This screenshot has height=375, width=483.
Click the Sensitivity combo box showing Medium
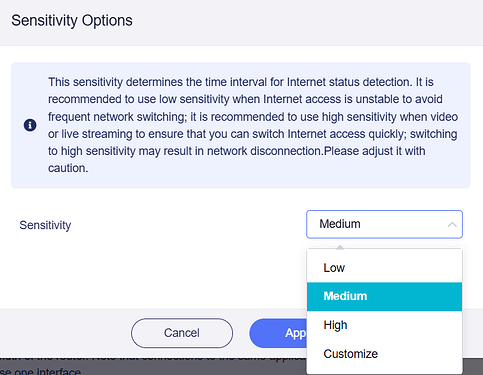(384, 224)
